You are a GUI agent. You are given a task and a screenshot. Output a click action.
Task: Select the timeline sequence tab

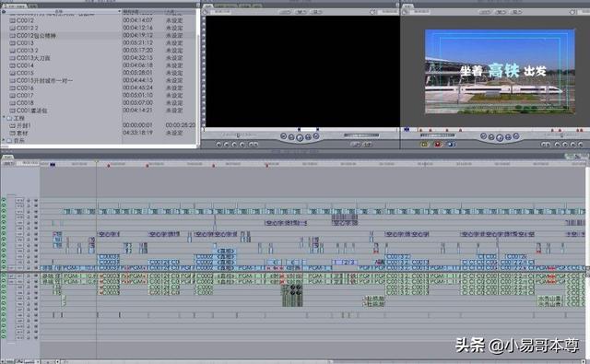point(7,156)
